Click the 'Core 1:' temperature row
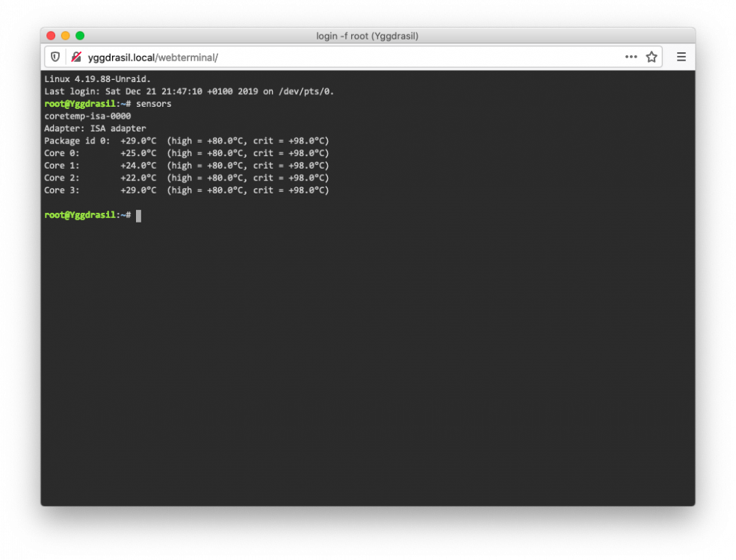Viewport: 736px width, 560px height. (x=187, y=166)
